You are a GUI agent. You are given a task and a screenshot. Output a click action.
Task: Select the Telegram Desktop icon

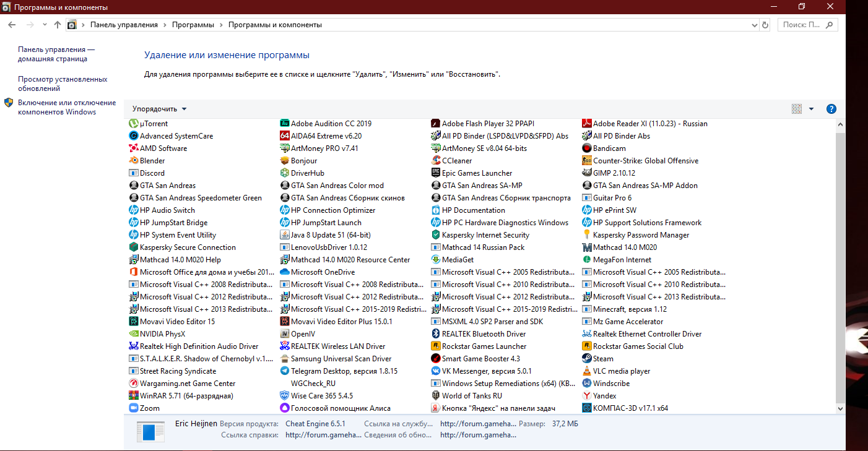pos(285,371)
